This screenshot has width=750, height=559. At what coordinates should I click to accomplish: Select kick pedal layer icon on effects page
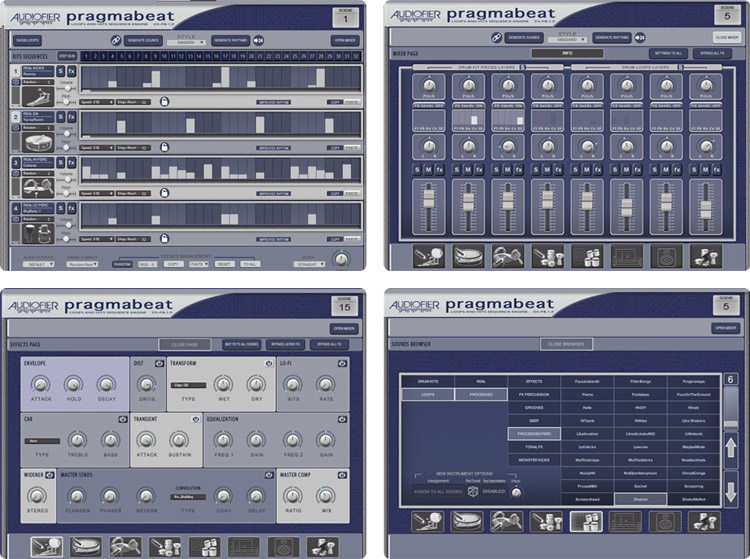click(x=47, y=547)
